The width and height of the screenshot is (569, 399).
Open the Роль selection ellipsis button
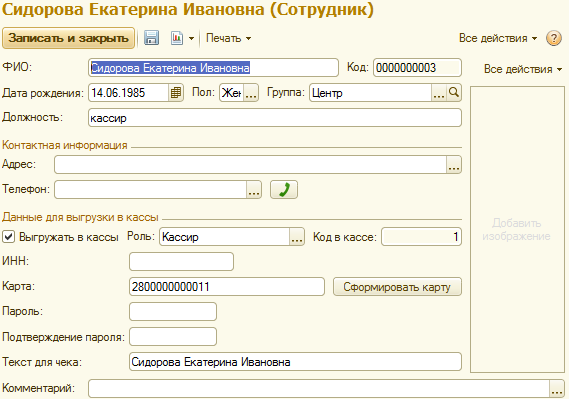[x=297, y=237]
